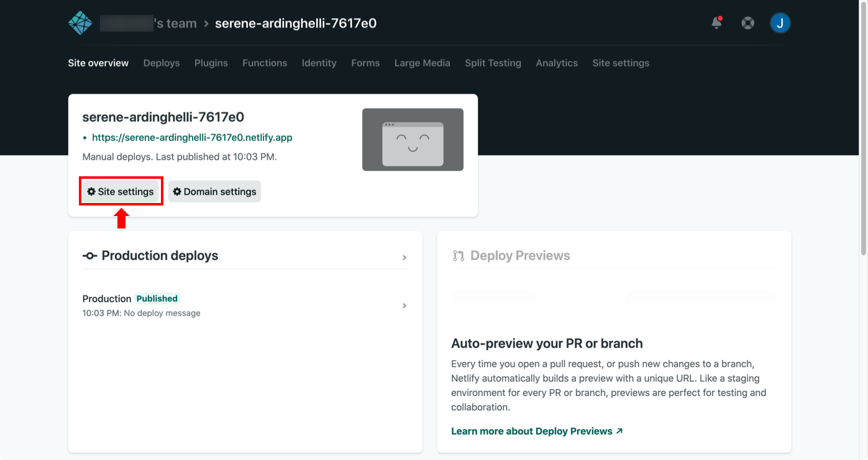Screen dimensions: 868x460
Task: Click the Site settings button in site card
Action: pyautogui.click(x=121, y=191)
